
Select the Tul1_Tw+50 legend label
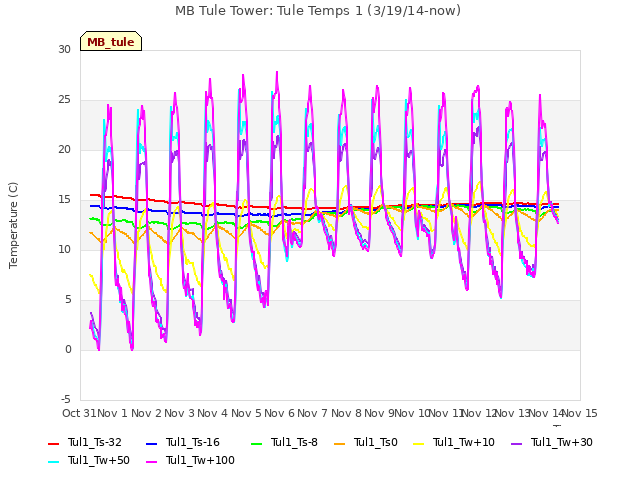[x=99, y=460]
